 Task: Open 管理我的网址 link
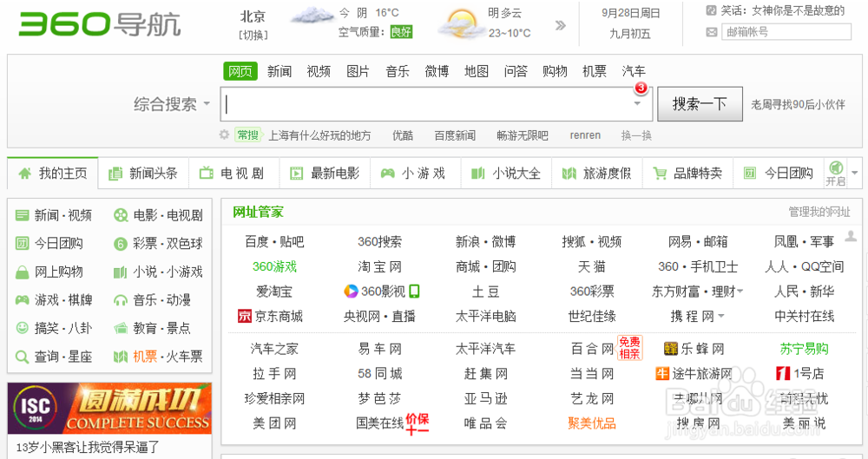pos(819,212)
